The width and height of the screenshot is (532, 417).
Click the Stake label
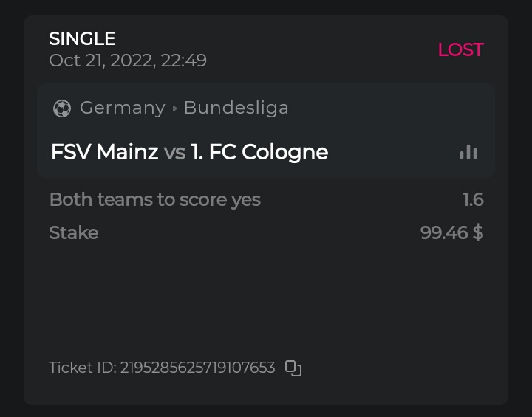coord(73,233)
